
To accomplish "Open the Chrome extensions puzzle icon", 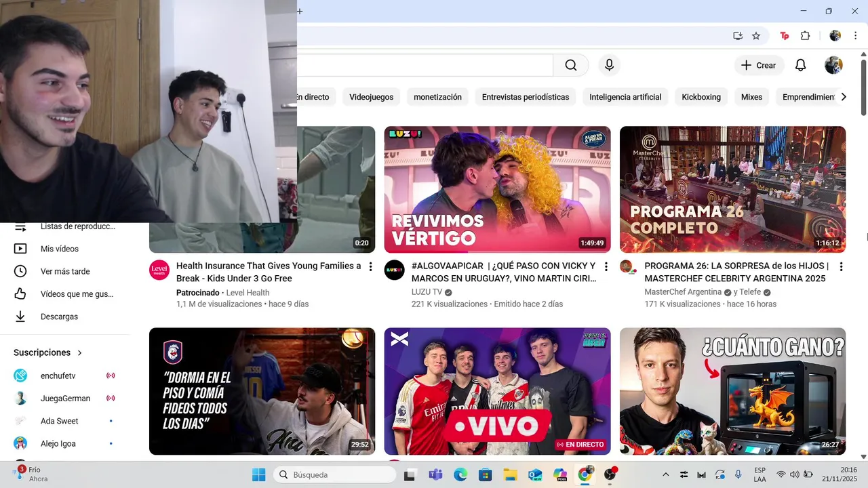I will coord(805,36).
